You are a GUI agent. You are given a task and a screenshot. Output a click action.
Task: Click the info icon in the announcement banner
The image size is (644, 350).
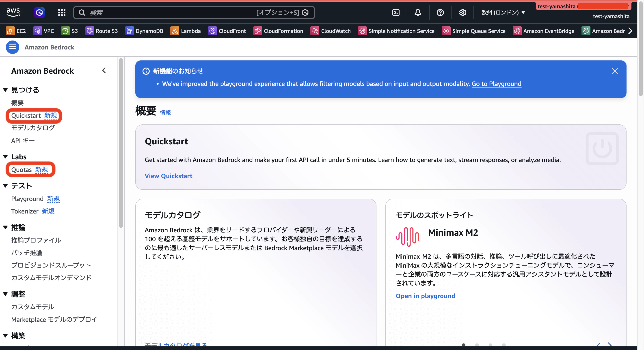coord(146,71)
